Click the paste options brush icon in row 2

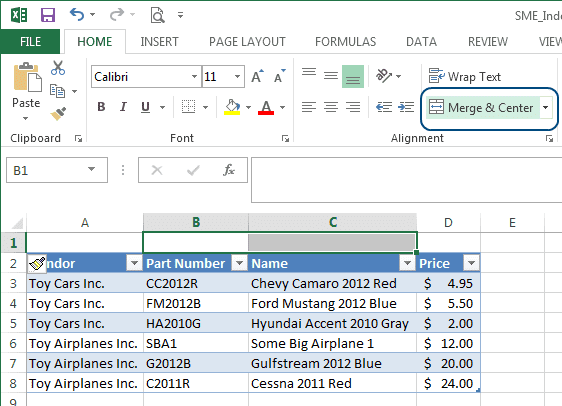coord(37,264)
